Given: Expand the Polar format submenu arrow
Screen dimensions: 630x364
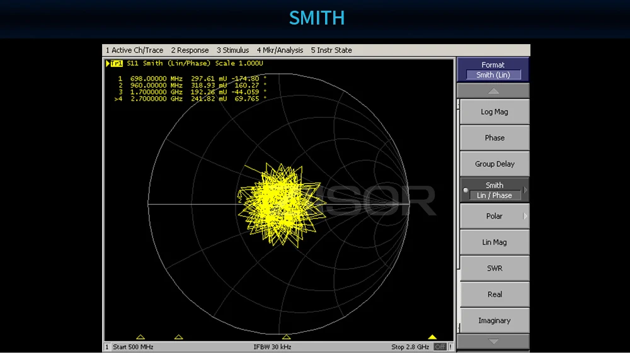Looking at the screenshot, I should coord(525,216).
